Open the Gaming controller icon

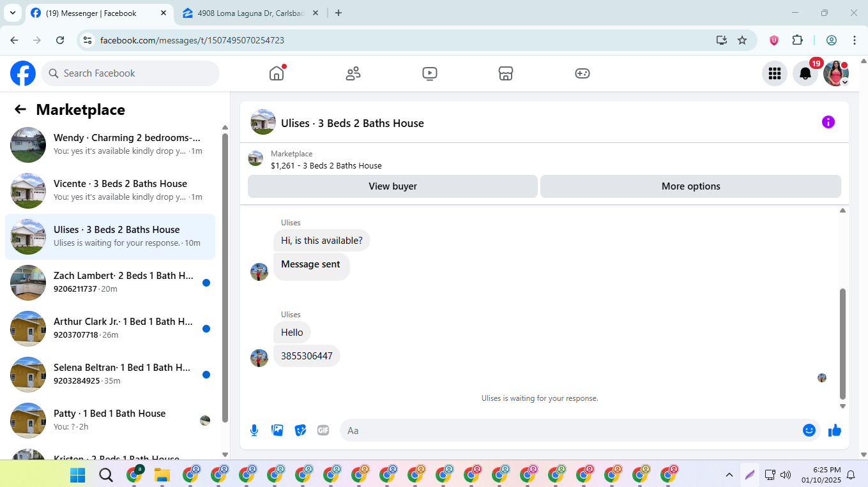click(582, 73)
